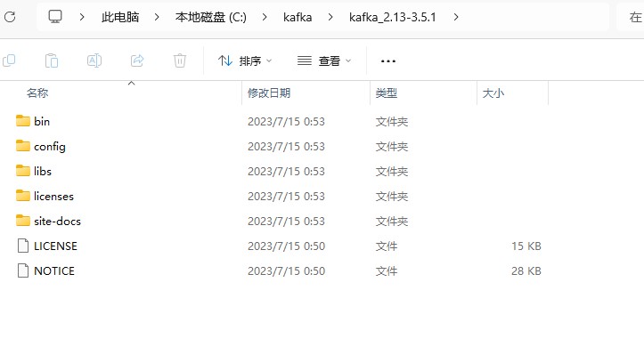This screenshot has width=644, height=363.
Task: Select the bin folder
Action: (42, 121)
